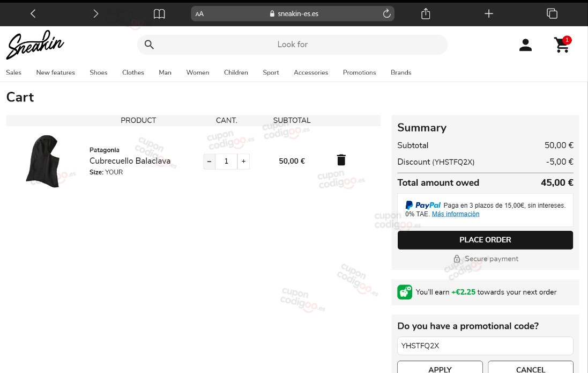Increase quantity with the plus button
588x373 pixels.
[243, 162]
